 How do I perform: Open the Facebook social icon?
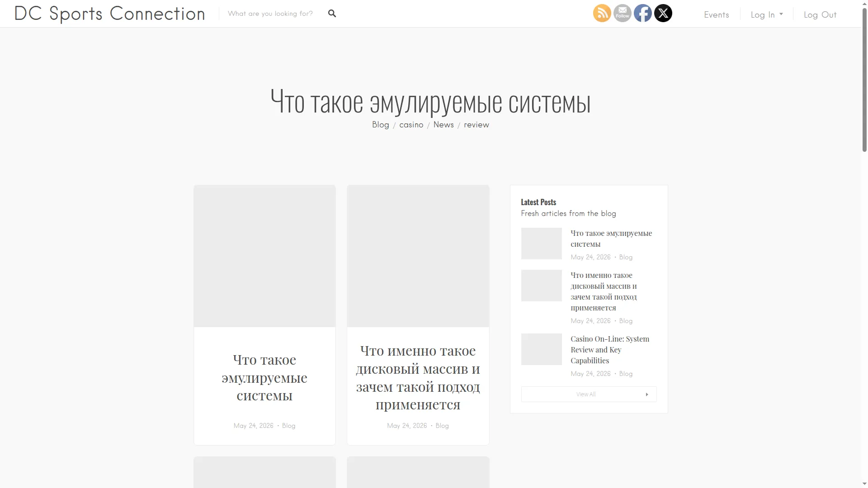click(x=642, y=13)
